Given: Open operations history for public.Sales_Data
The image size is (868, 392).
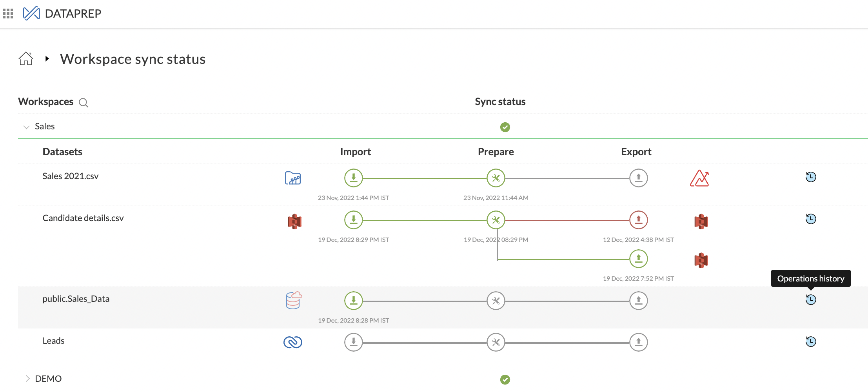Looking at the screenshot, I should (x=811, y=300).
